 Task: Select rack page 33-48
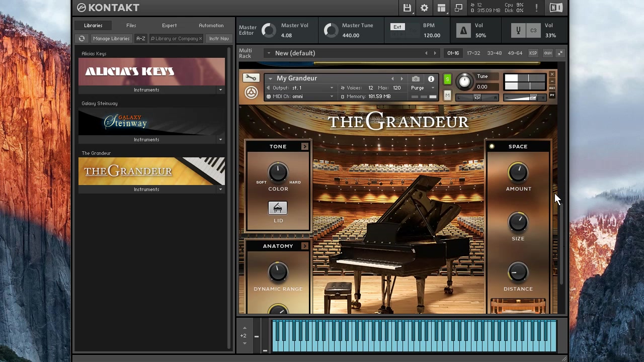(x=494, y=53)
